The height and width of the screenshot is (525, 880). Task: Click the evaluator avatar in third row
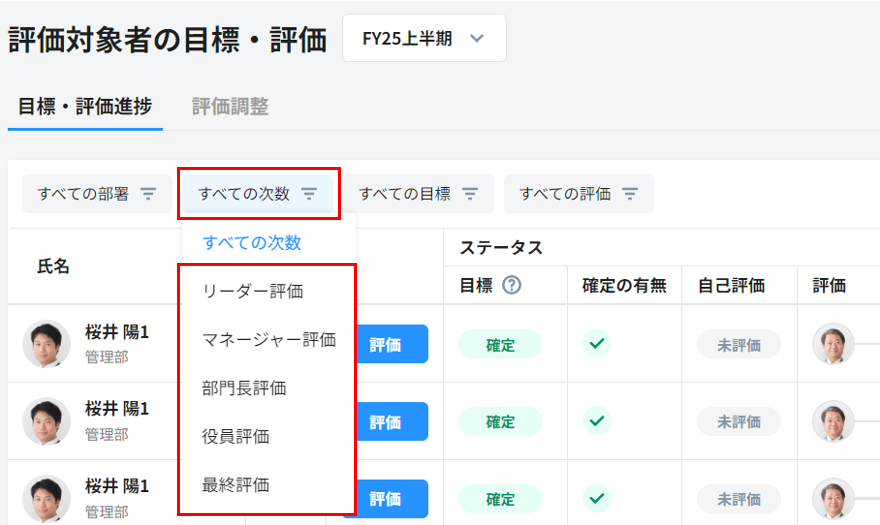833,498
